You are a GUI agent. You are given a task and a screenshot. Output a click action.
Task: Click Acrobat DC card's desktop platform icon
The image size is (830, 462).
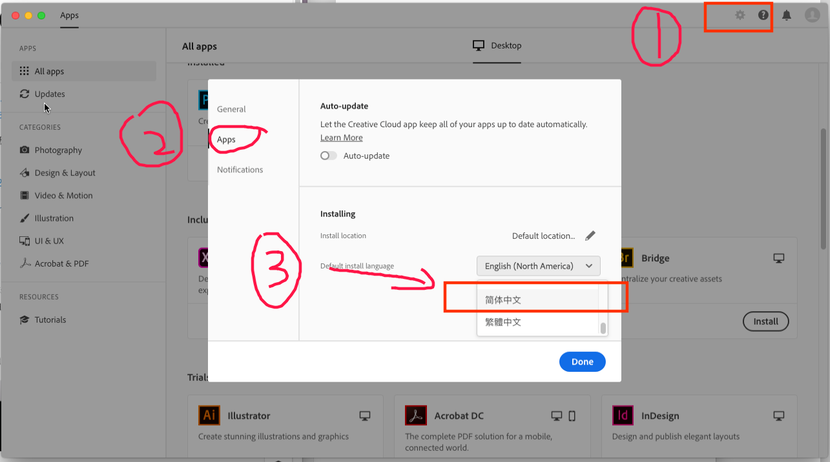(x=556, y=416)
